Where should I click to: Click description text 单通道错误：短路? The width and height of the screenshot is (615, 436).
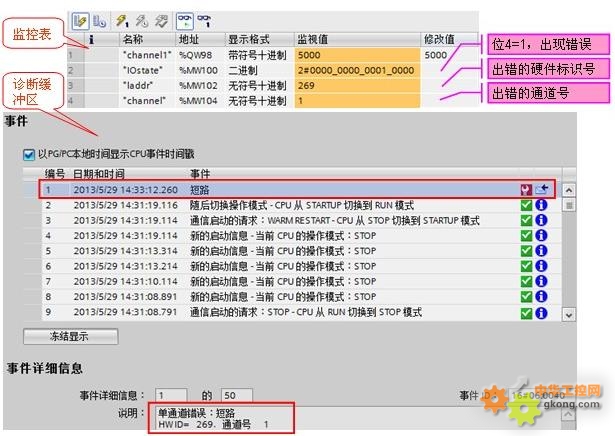point(196,413)
